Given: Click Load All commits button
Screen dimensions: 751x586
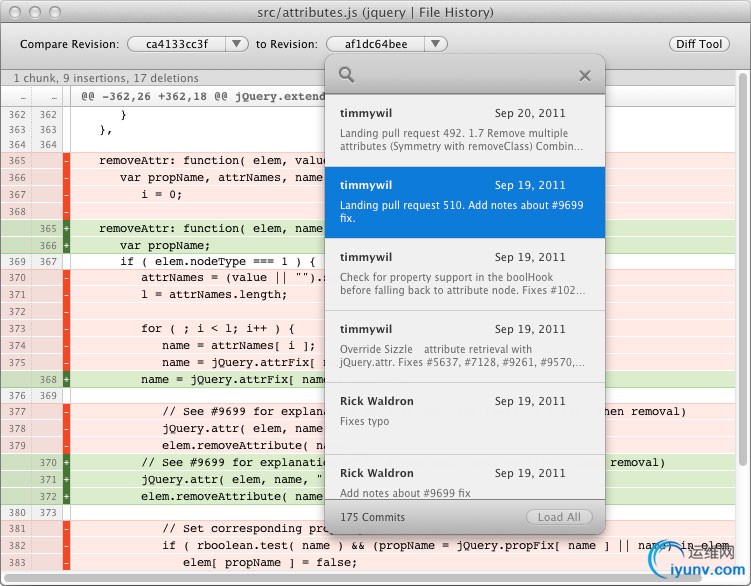Looking at the screenshot, I should point(559,517).
